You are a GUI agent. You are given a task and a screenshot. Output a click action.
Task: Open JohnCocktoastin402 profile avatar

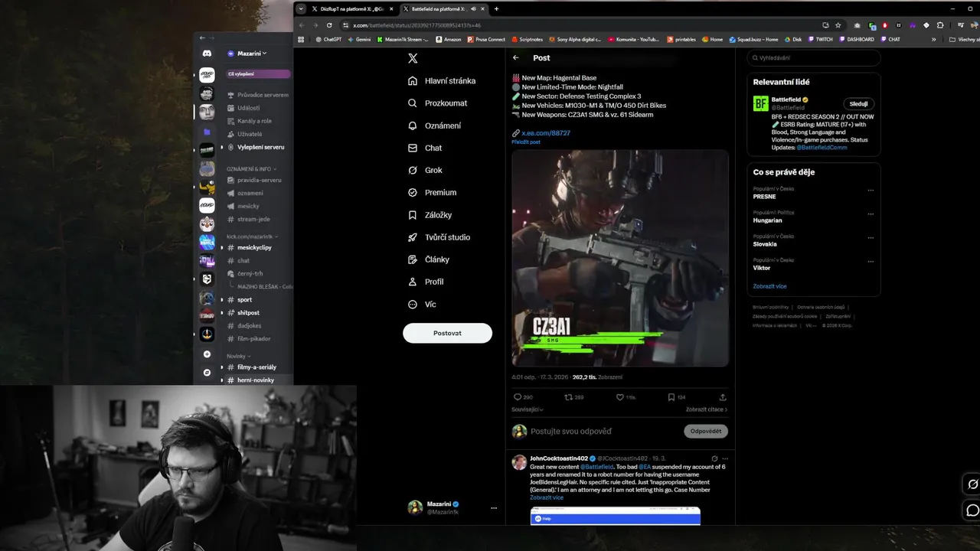click(519, 461)
